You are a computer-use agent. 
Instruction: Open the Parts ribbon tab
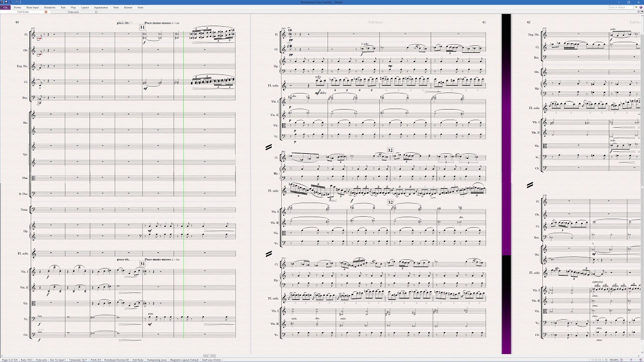point(116,8)
